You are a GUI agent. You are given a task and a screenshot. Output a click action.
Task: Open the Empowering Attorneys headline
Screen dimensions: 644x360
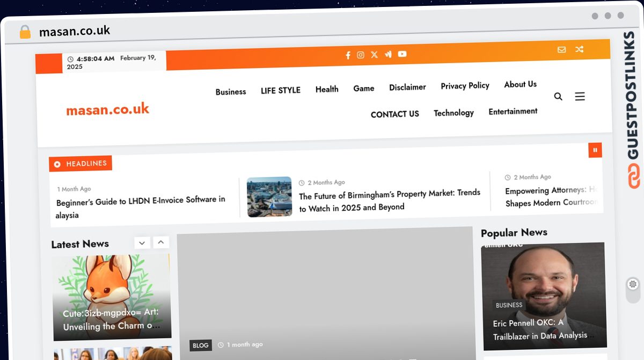551,196
